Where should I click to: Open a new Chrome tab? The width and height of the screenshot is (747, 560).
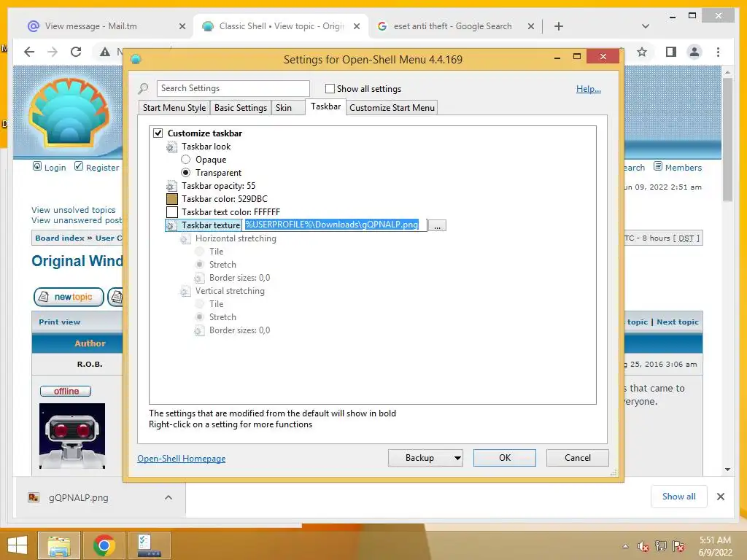559,26
